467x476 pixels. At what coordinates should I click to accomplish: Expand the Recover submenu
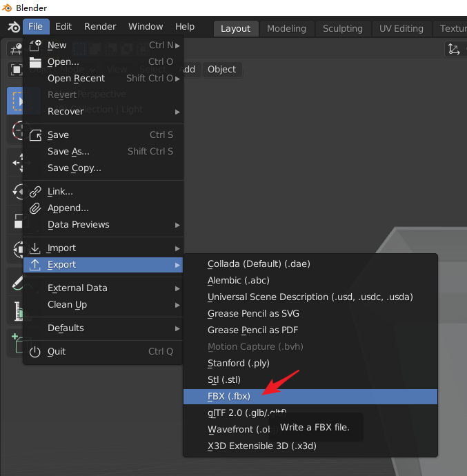pyautogui.click(x=103, y=111)
